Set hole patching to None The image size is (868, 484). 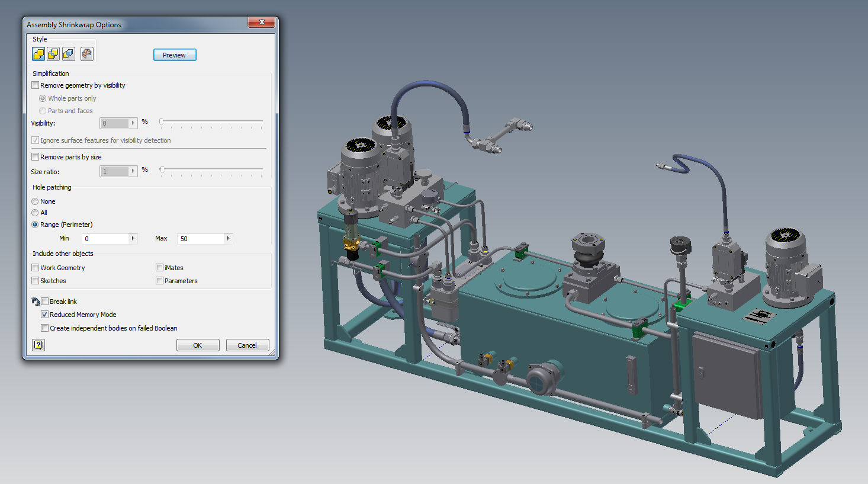pos(35,201)
